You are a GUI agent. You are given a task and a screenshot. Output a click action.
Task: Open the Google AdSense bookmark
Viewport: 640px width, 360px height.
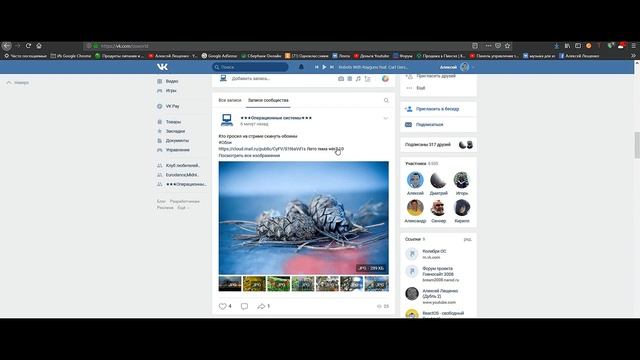tap(219, 56)
